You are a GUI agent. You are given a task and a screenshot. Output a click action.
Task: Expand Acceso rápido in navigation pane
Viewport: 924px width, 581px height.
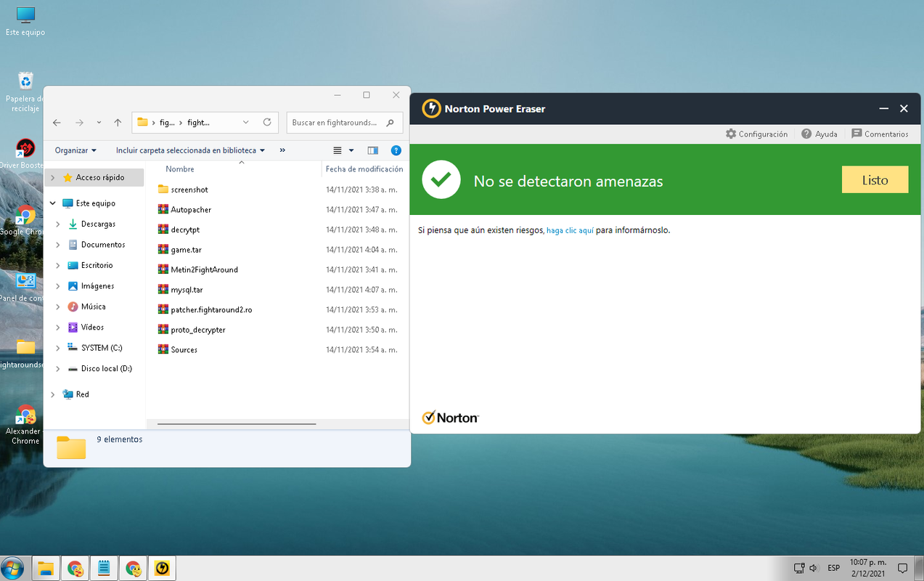(x=52, y=177)
